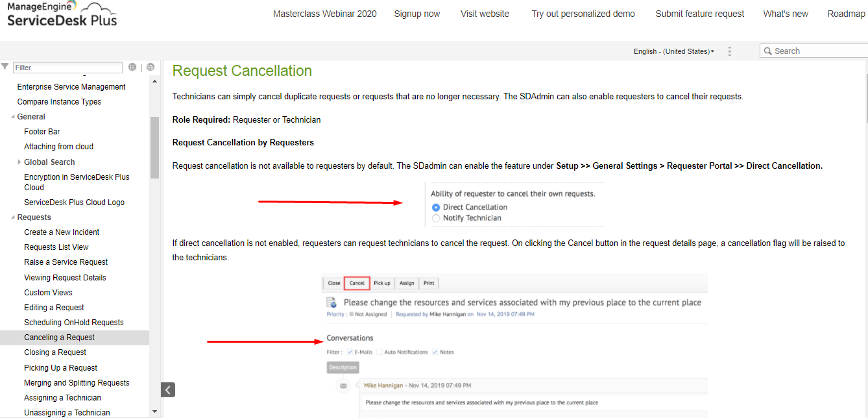Collapse the General tree section
Screen dimensions: 868x418
tap(13, 117)
